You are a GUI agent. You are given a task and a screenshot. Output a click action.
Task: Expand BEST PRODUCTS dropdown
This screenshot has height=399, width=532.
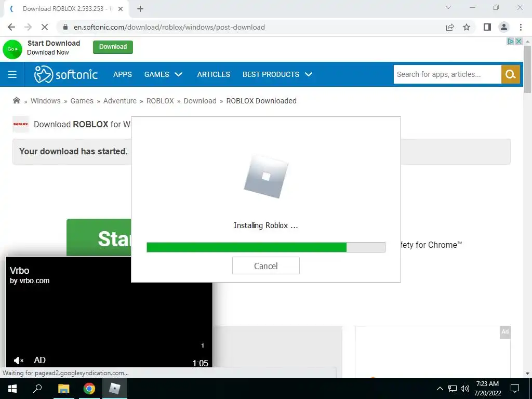click(x=277, y=74)
